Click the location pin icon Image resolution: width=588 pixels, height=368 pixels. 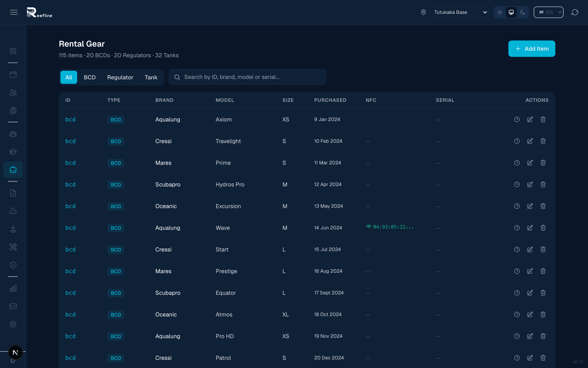[423, 12]
